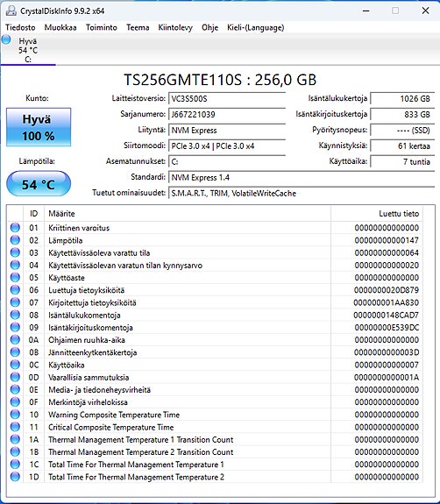Select raw value 000000000003D
Viewport: 440px width, 504px height.
[x=387, y=352]
